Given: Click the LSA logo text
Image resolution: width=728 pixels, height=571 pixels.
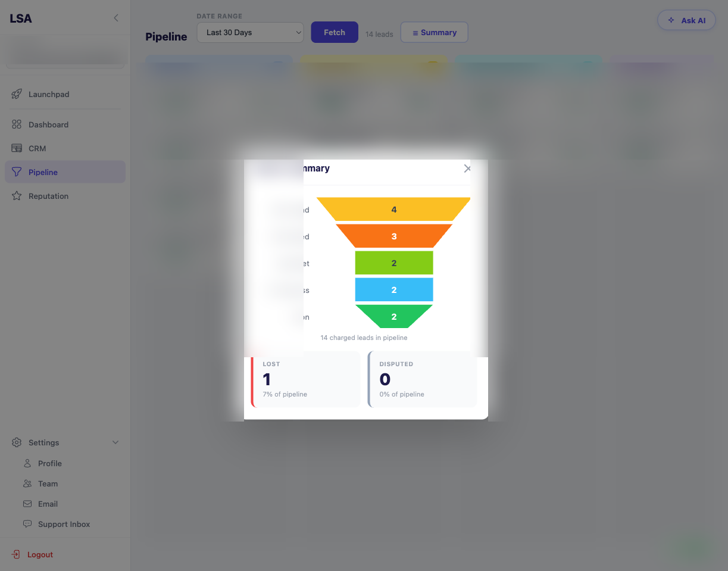Looking at the screenshot, I should click(x=21, y=18).
